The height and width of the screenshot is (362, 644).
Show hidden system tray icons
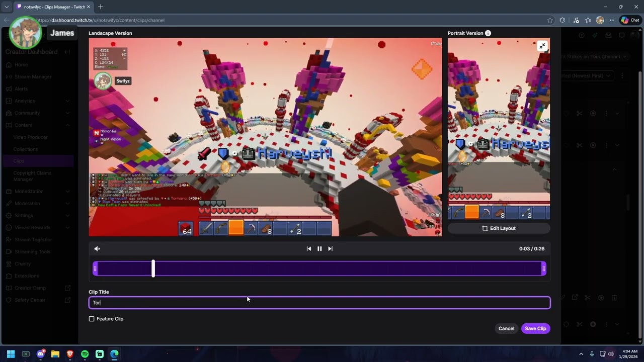(581, 354)
